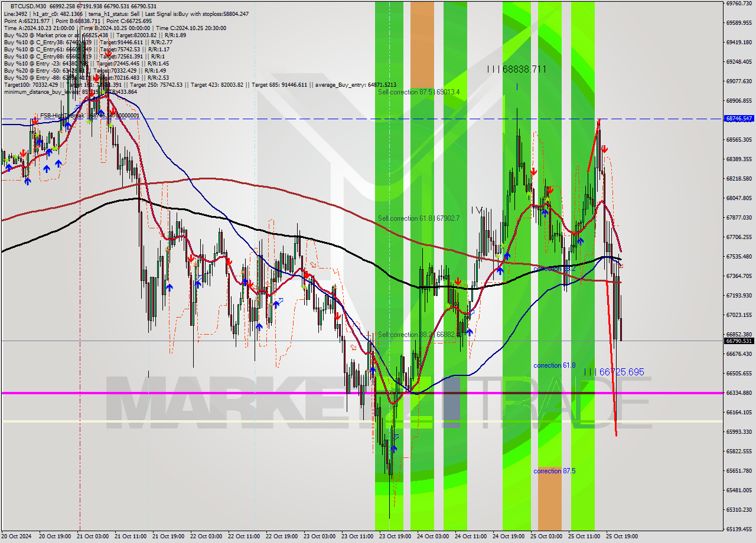The image size is (756, 543).
Task: Click the '25 Oct 11:00' time axis label
Action: pos(584,537)
